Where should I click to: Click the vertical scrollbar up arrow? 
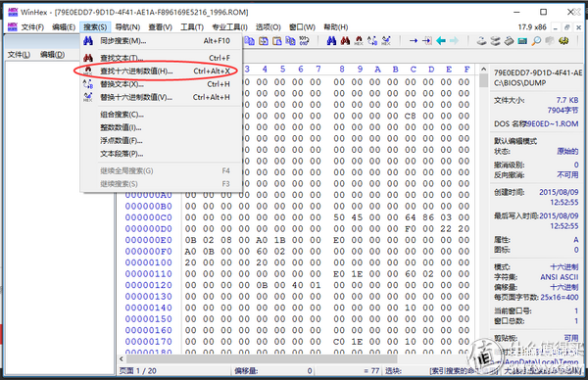pyautogui.click(x=483, y=70)
